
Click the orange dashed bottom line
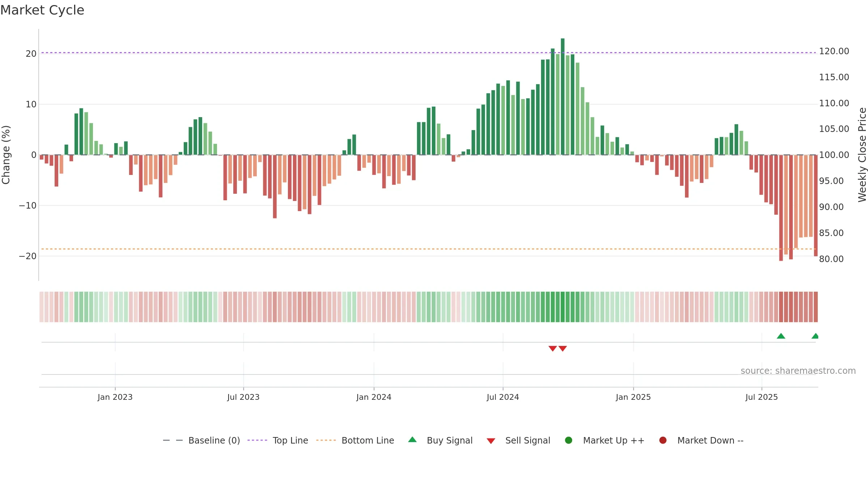point(429,249)
